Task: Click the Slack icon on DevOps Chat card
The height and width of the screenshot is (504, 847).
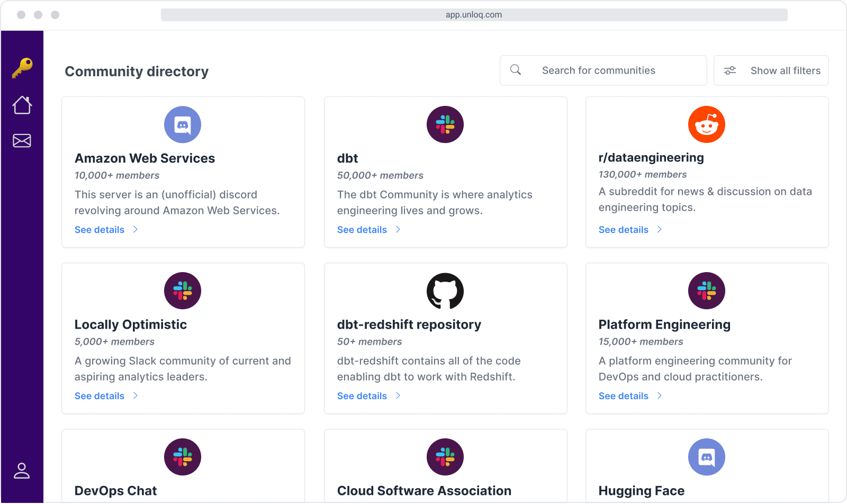Action: tap(183, 457)
